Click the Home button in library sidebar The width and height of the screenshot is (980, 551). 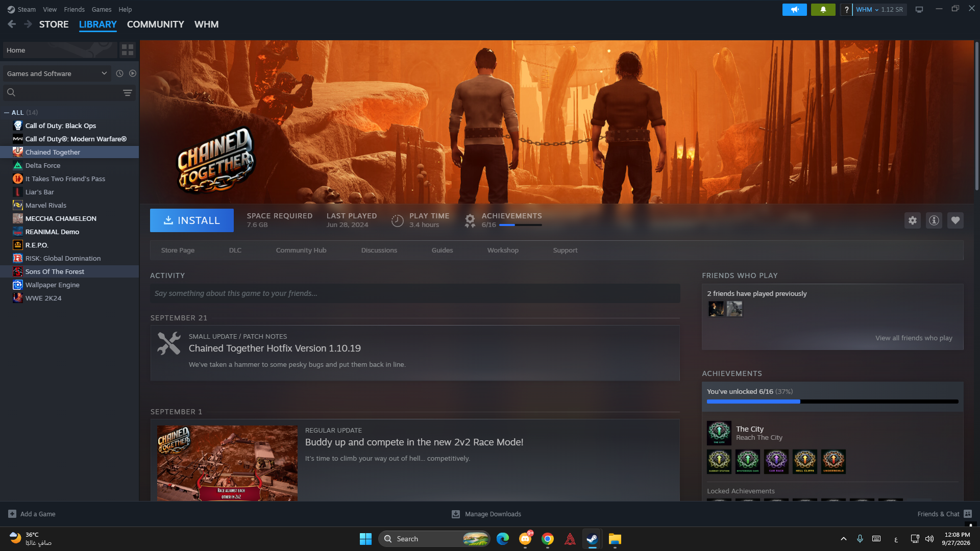[x=60, y=50]
